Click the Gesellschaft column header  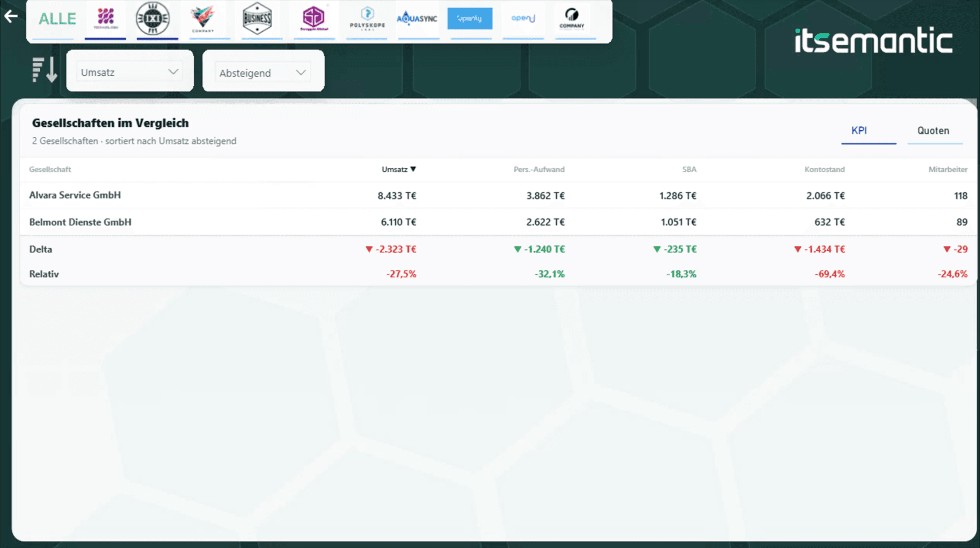(50, 169)
